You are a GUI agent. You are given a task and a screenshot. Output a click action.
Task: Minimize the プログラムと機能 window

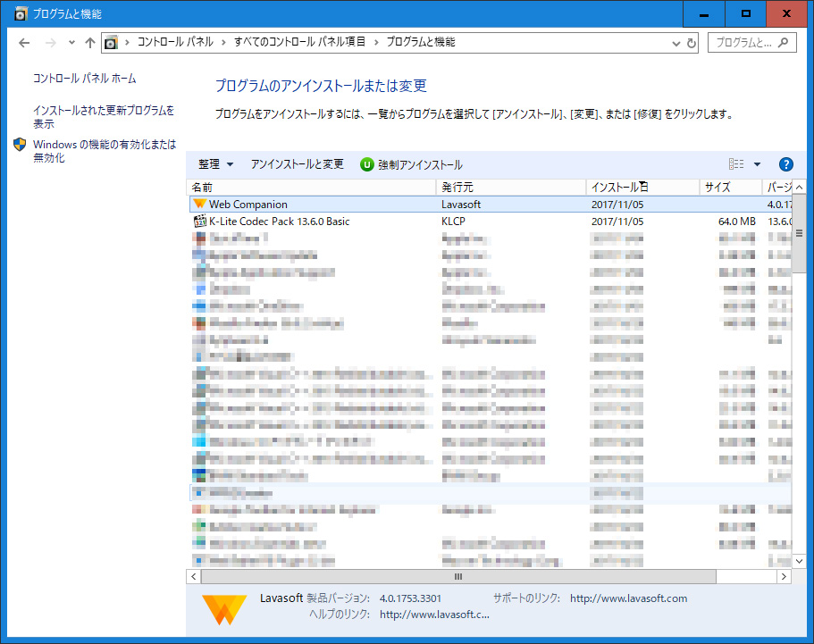pos(704,14)
